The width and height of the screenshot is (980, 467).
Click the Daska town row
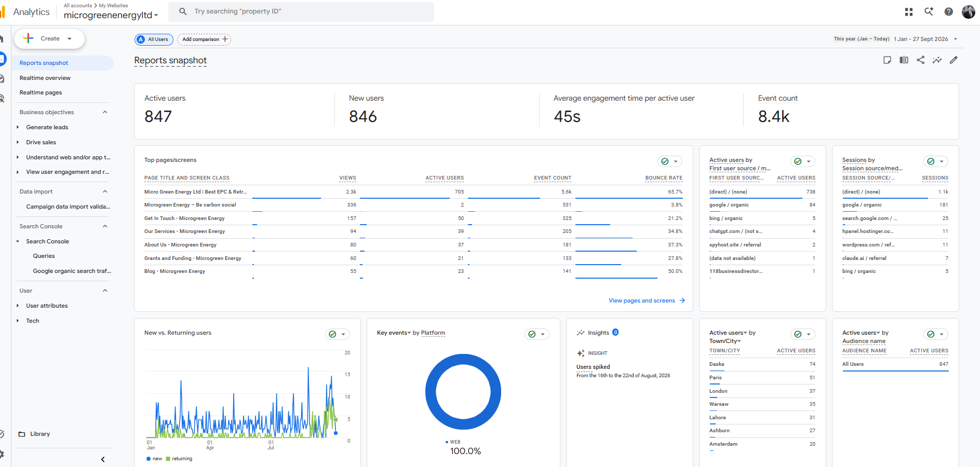[762, 364]
